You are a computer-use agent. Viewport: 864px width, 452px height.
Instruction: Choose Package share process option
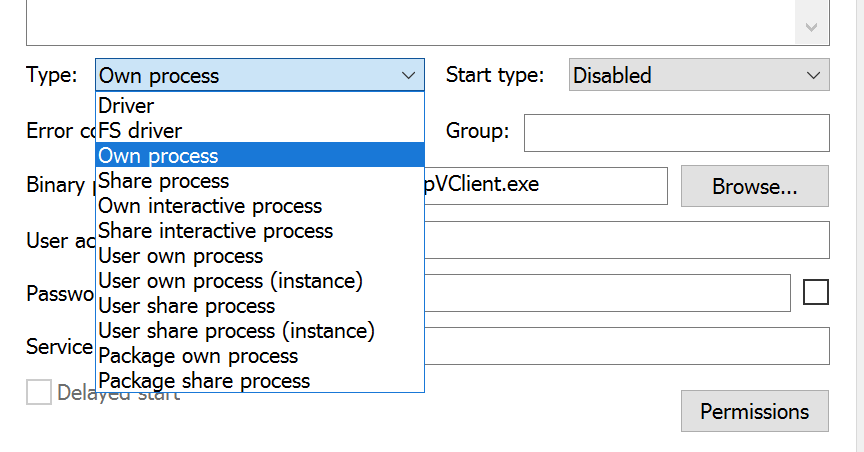204,381
